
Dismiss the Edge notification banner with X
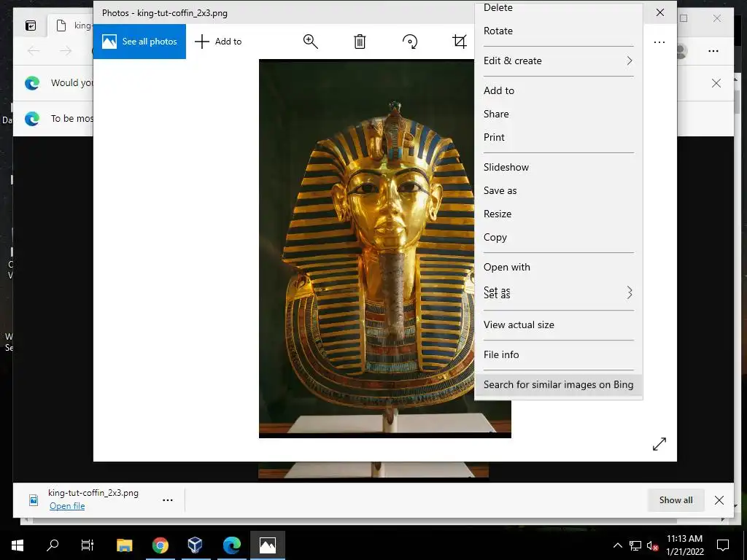716,83
